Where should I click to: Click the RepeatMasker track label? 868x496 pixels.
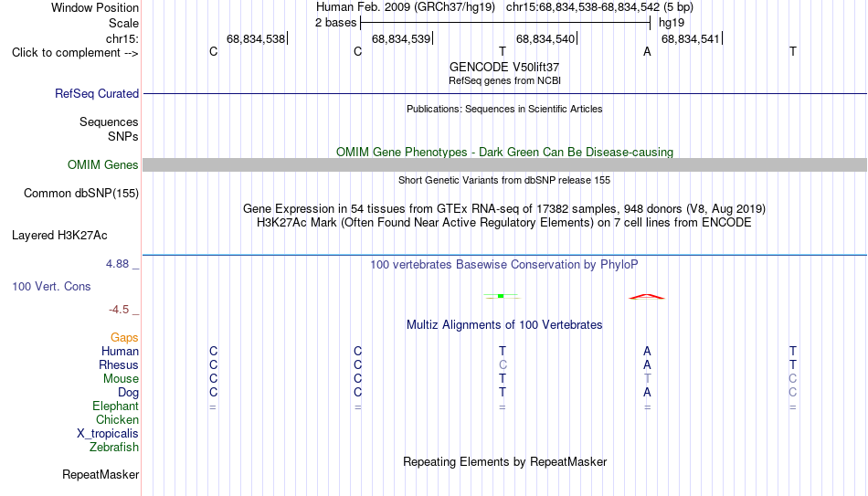(x=101, y=474)
